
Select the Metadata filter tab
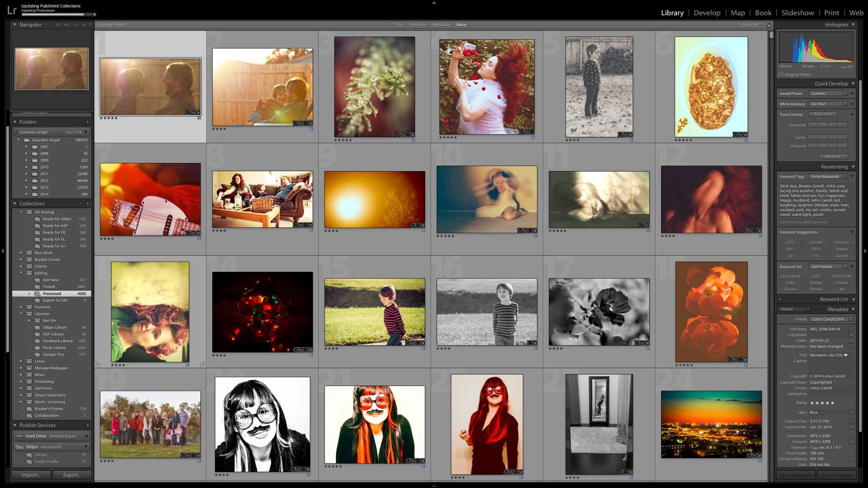441,25
